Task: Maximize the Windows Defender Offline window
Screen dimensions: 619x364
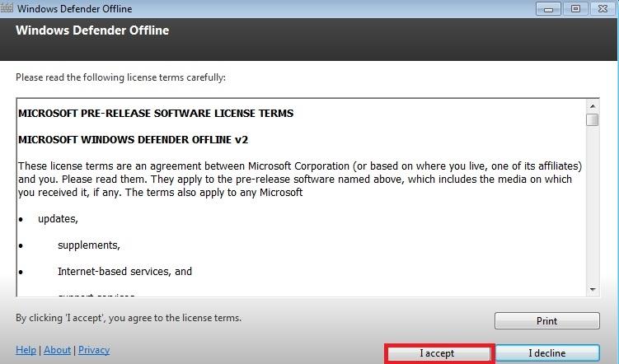Action: point(575,9)
